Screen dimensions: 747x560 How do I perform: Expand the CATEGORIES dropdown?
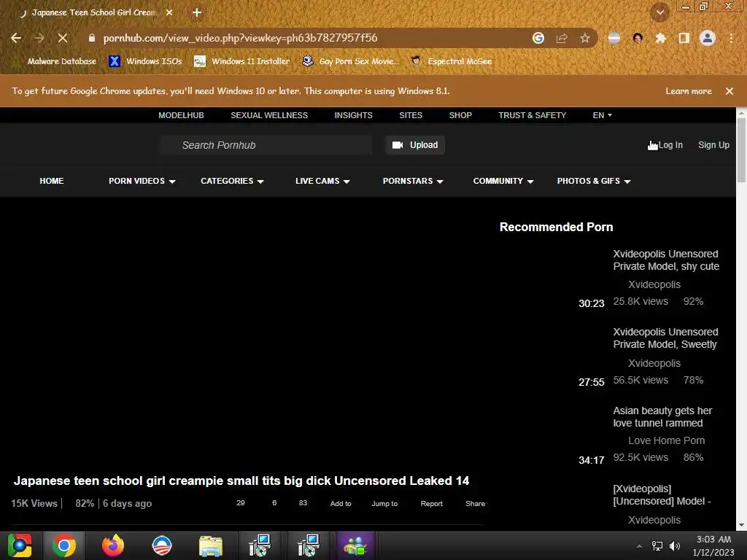(232, 181)
